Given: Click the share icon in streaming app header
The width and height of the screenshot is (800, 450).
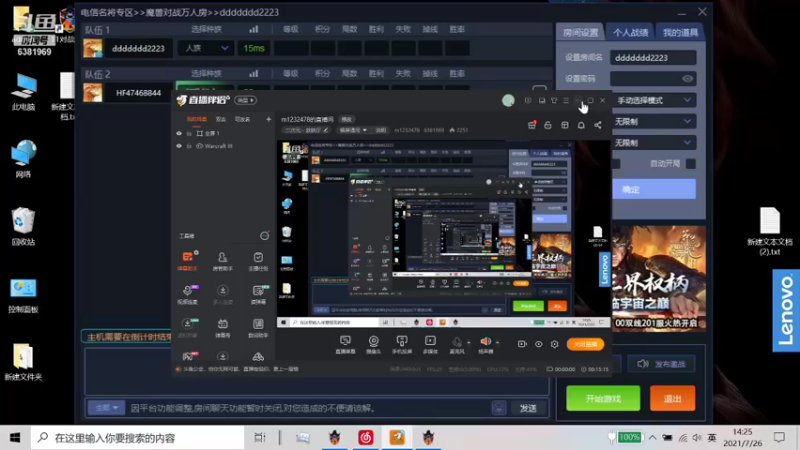Looking at the screenshot, I should tap(598, 125).
